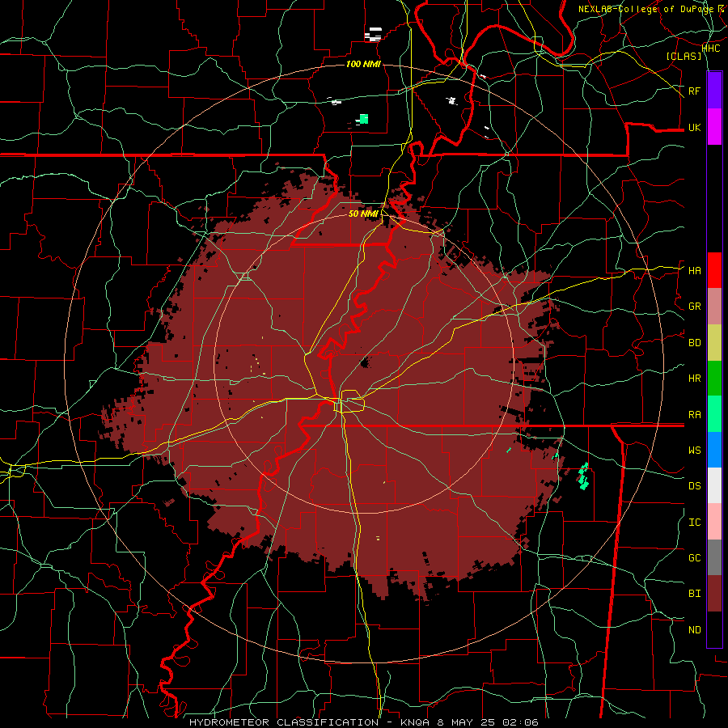The width and height of the screenshot is (728, 728).
Task: Click the HA red legend swatch
Action: (714, 270)
